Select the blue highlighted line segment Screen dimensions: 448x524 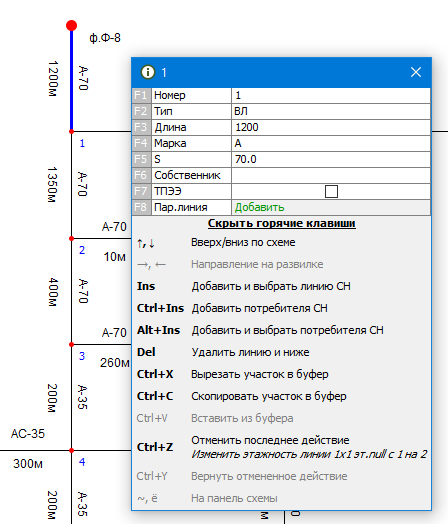click(71, 80)
